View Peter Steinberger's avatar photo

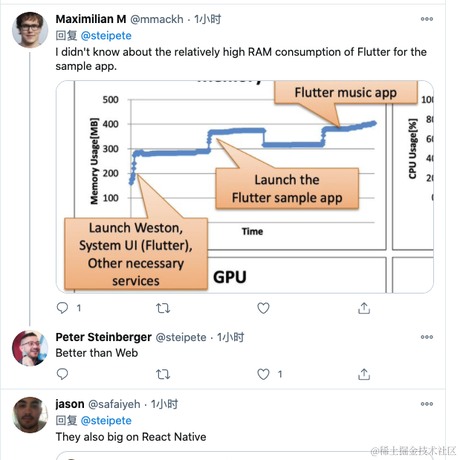[30, 348]
